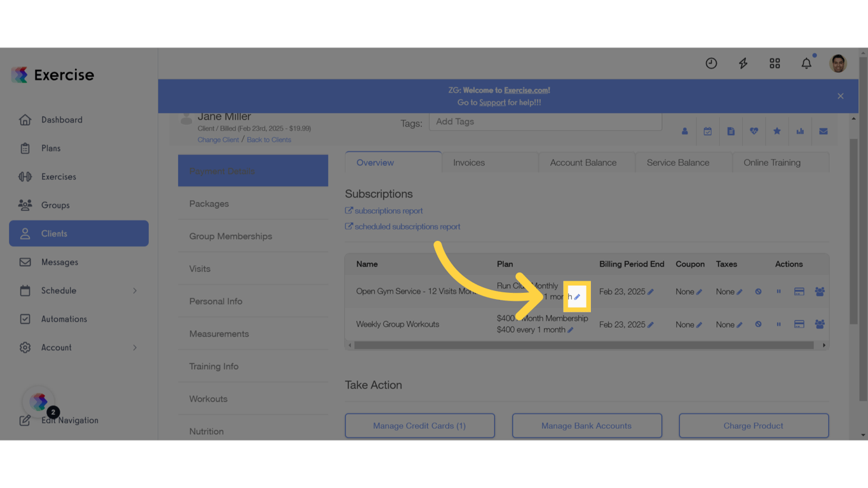This screenshot has width=868, height=488.
Task: Dismiss the welcome banner
Action: pos(841,96)
